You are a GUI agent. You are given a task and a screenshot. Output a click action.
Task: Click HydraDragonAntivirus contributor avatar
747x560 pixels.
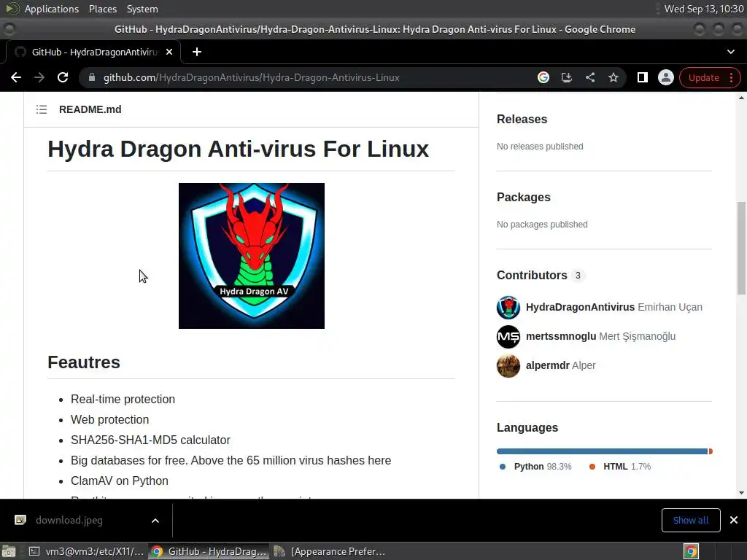tap(508, 307)
